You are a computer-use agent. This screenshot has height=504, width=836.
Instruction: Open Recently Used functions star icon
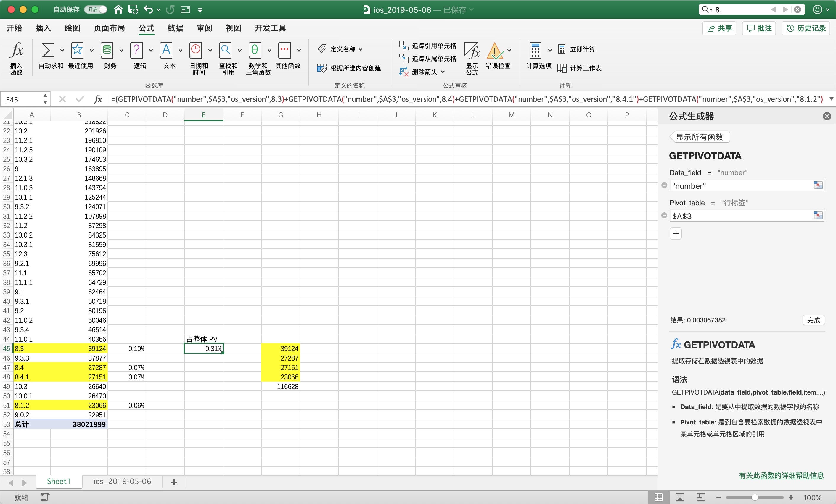pos(77,50)
